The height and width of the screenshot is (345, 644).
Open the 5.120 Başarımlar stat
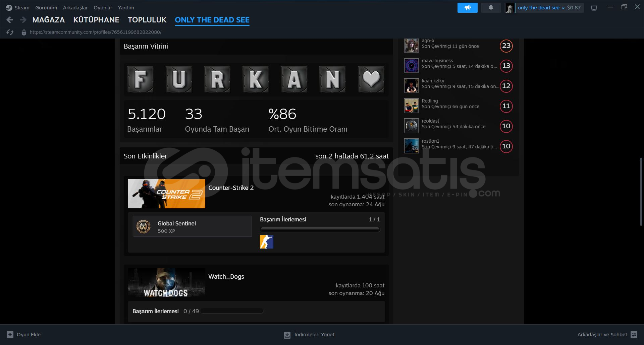click(x=147, y=120)
